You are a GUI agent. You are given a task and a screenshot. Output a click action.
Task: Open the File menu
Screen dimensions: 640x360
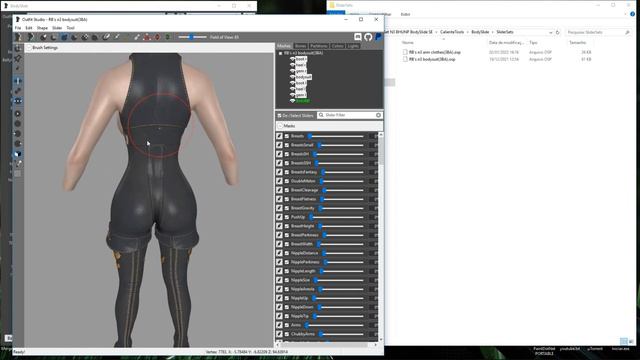coord(18,28)
